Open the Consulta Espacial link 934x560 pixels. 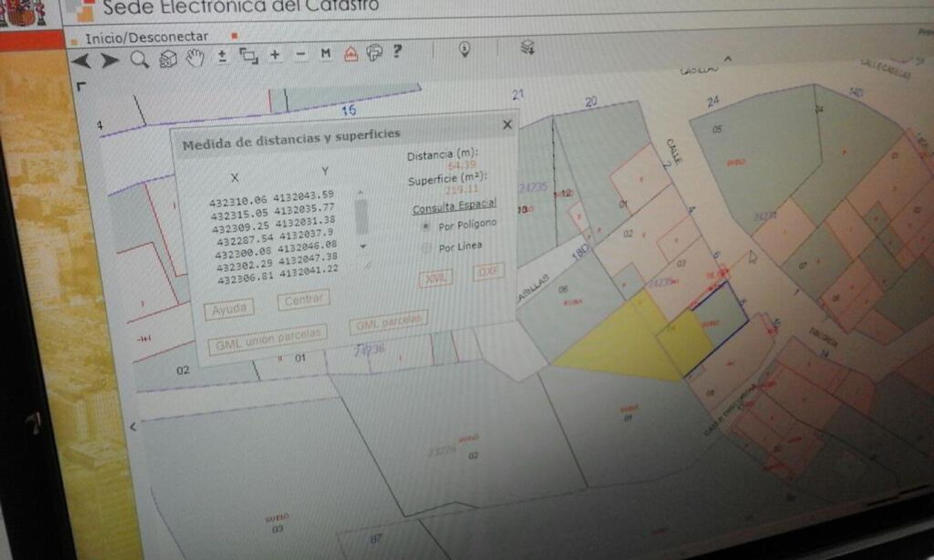pos(454,206)
